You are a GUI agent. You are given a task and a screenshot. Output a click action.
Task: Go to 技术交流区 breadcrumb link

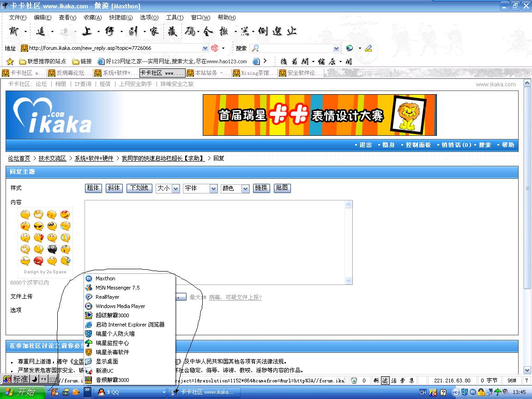click(x=52, y=158)
